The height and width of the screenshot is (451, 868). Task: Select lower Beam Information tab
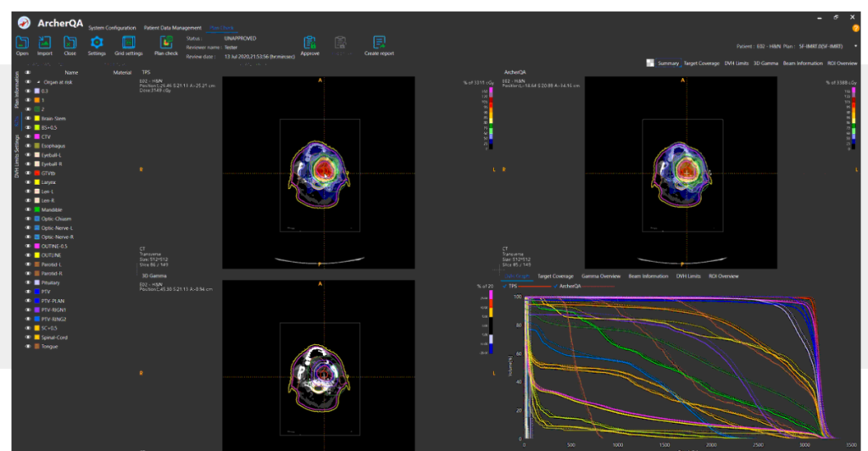[x=648, y=276]
